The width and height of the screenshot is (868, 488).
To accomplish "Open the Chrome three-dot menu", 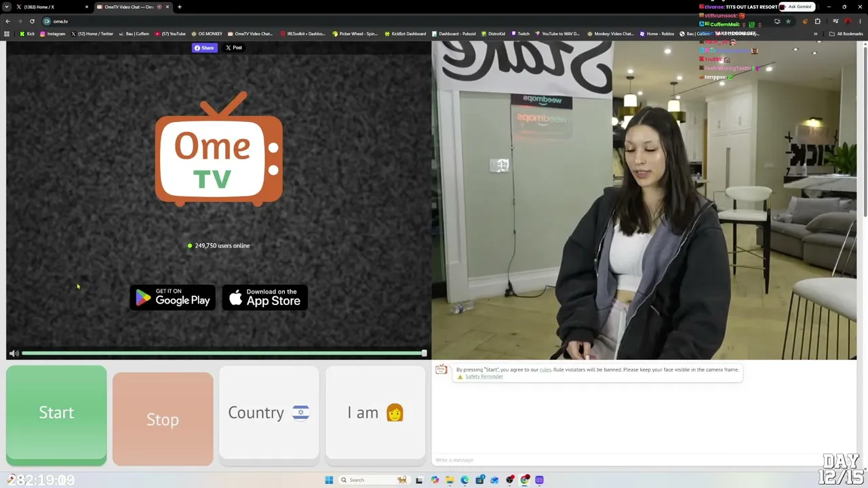I will [x=859, y=21].
